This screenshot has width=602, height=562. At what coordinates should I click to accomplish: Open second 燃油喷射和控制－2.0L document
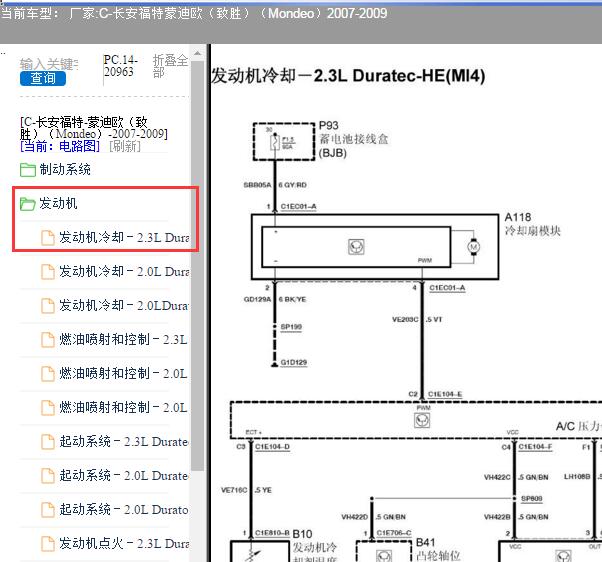(x=123, y=407)
